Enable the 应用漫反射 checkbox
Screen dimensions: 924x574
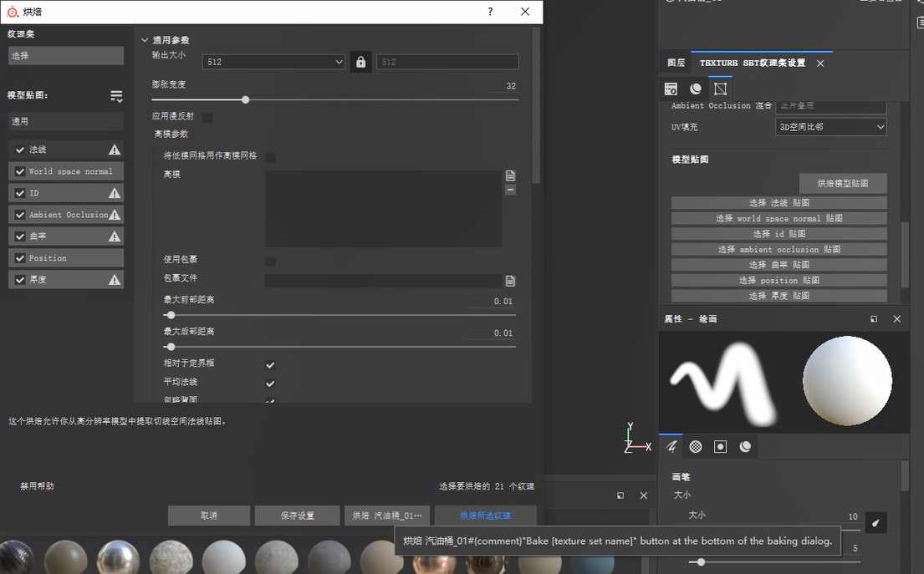tap(207, 118)
